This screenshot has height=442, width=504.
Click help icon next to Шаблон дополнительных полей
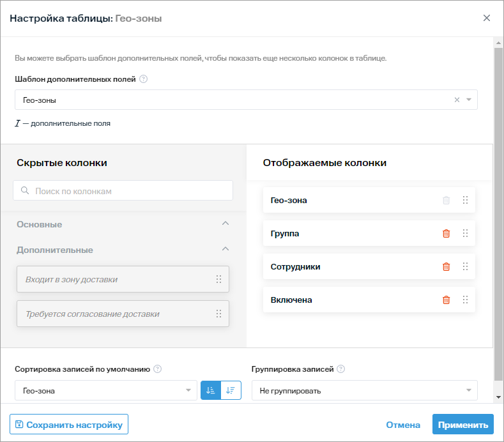143,79
